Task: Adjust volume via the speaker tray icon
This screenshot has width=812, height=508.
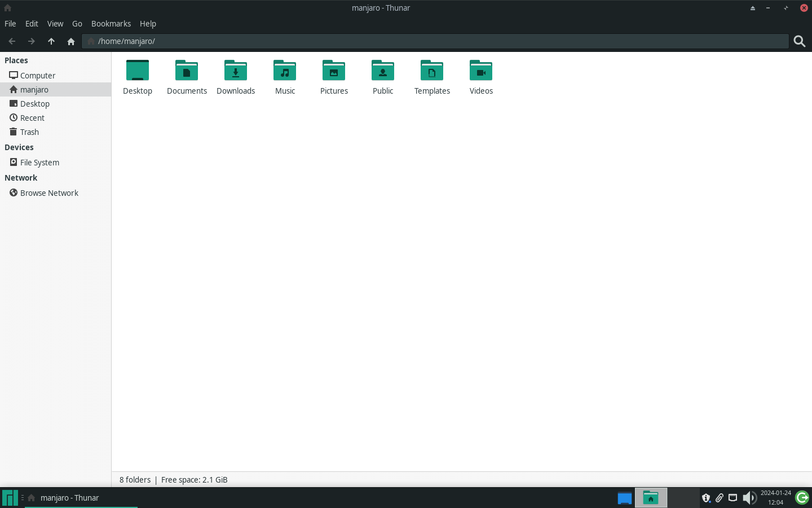Action: tap(749, 497)
